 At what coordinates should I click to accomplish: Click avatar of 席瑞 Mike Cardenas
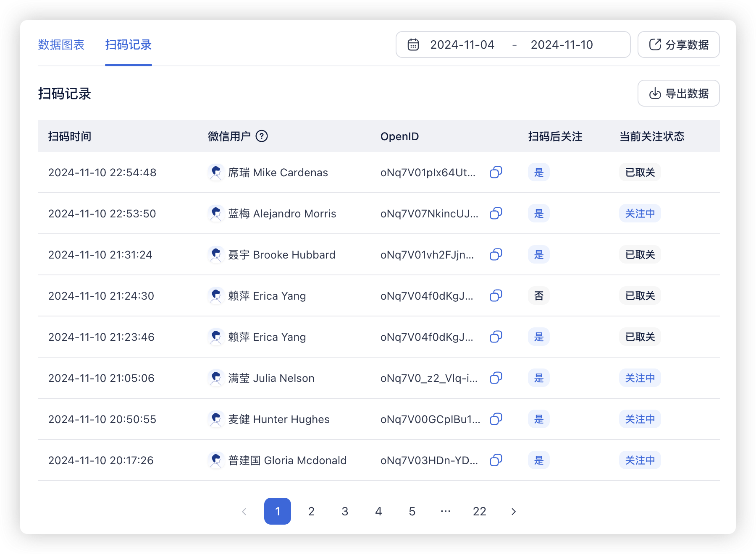(216, 172)
